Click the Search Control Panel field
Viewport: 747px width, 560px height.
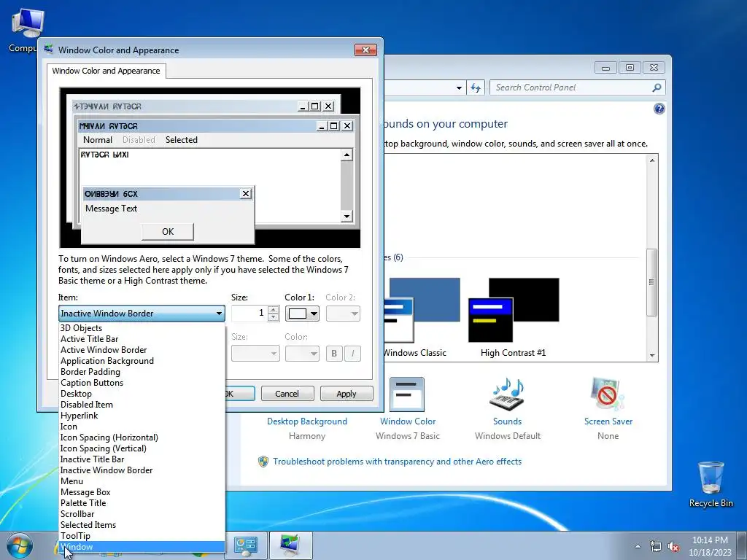570,87
